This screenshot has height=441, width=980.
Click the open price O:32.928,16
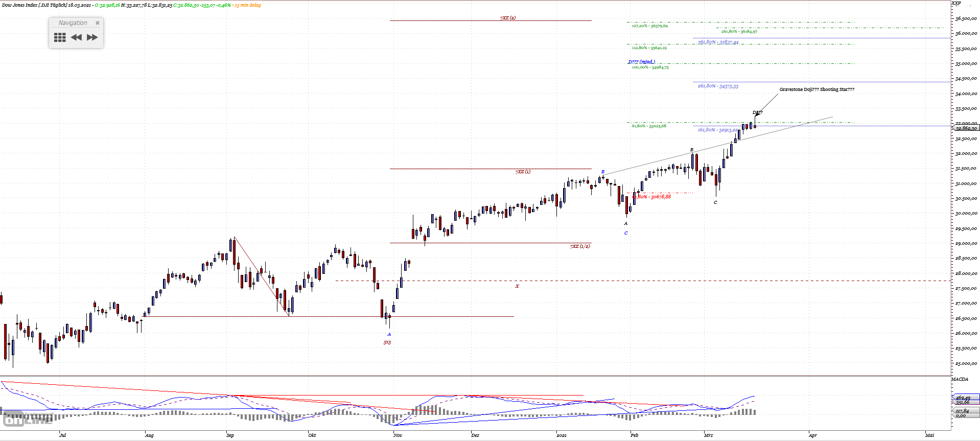tap(107, 5)
